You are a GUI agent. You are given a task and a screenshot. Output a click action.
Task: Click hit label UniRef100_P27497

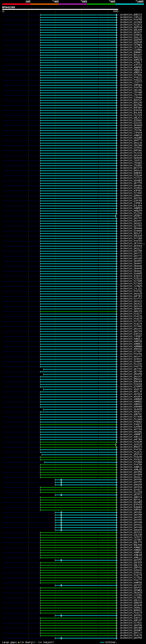pos(131,352)
